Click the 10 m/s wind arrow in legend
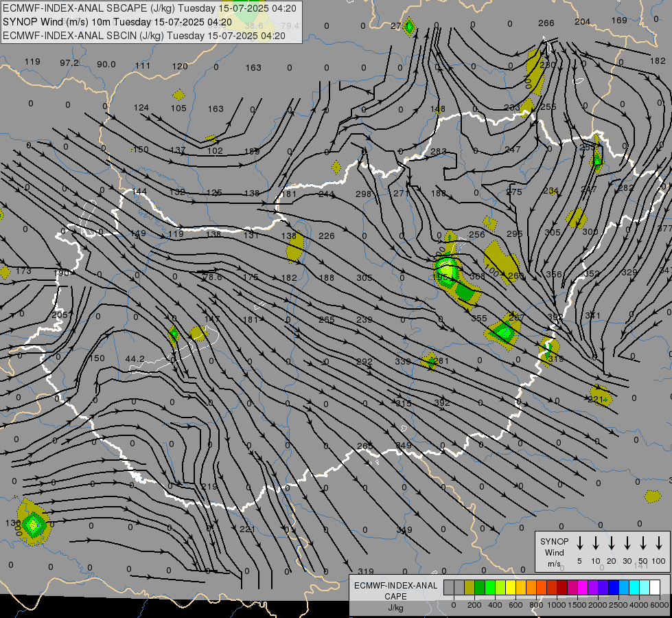Viewport: 672px width, 618px height. [x=595, y=543]
